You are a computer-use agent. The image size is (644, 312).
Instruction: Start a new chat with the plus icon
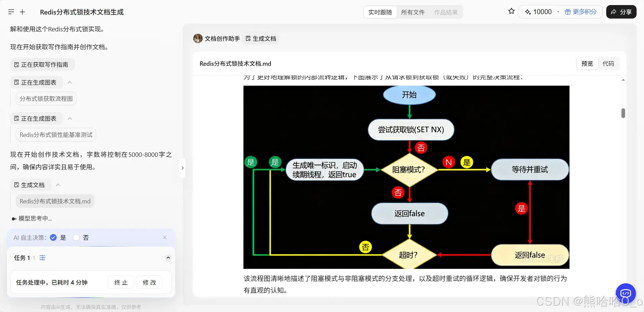tap(22, 12)
